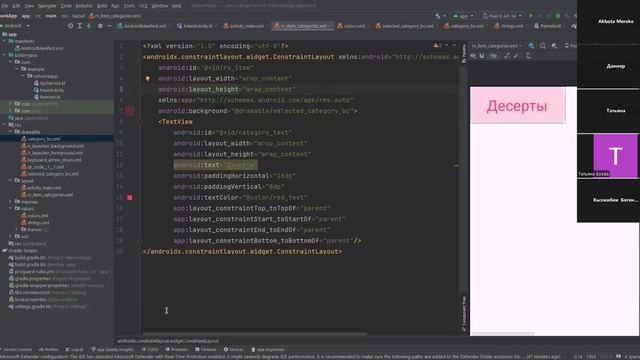
Task: Open the Terminal tool window
Action: (206, 350)
